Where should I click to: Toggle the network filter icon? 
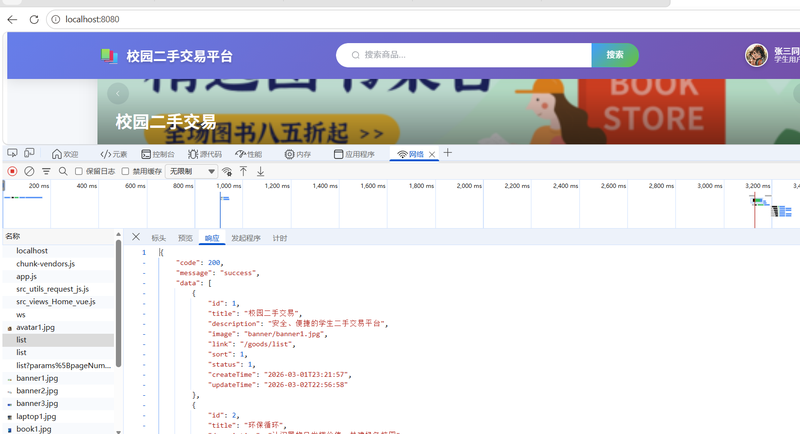[x=46, y=171]
